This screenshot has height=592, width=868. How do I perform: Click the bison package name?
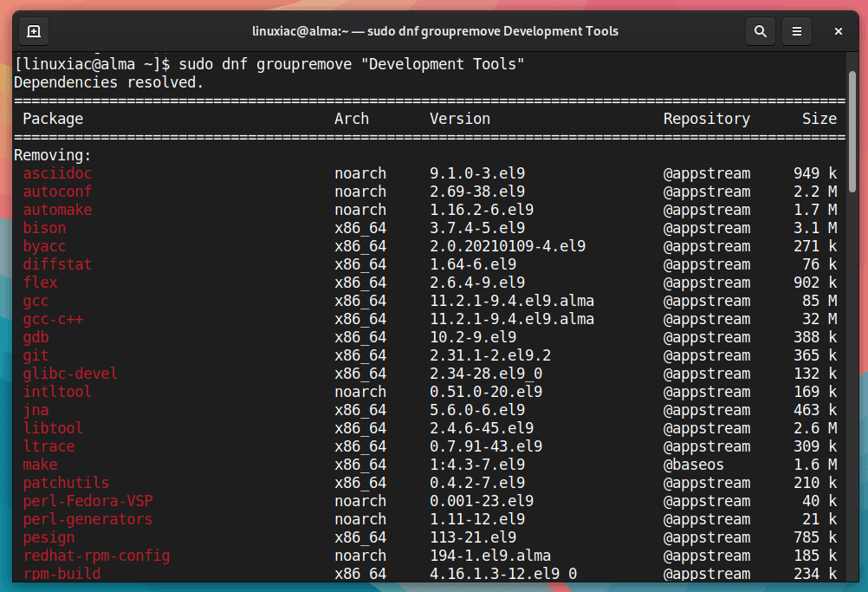[x=44, y=228]
